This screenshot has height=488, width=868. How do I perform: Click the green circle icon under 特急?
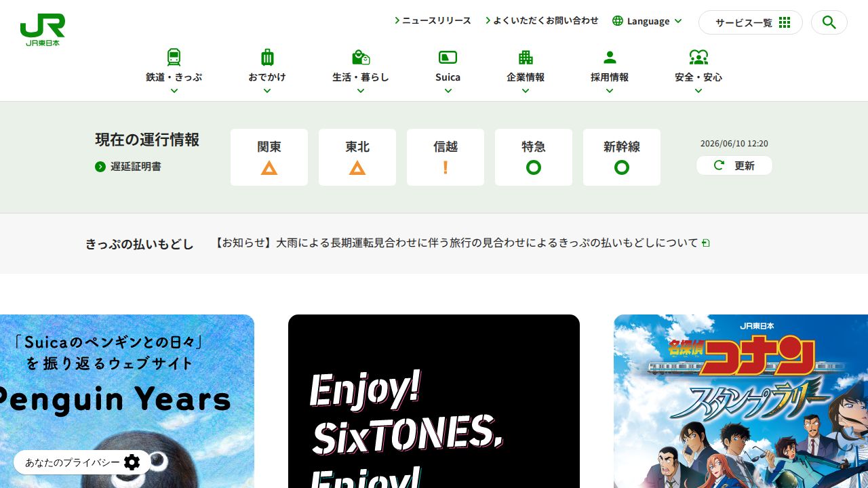click(534, 167)
